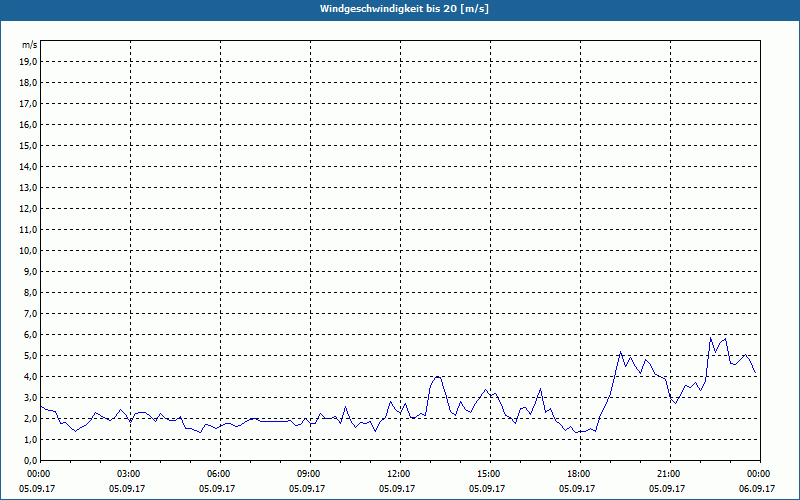
Task: Click the 12:00 time axis label
Action: click(400, 474)
